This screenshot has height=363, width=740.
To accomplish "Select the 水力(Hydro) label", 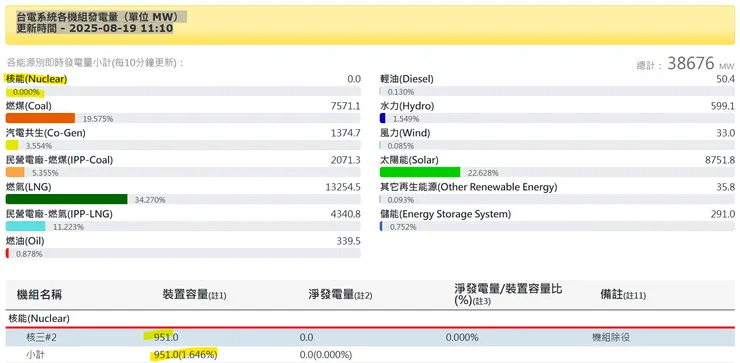I will (407, 106).
